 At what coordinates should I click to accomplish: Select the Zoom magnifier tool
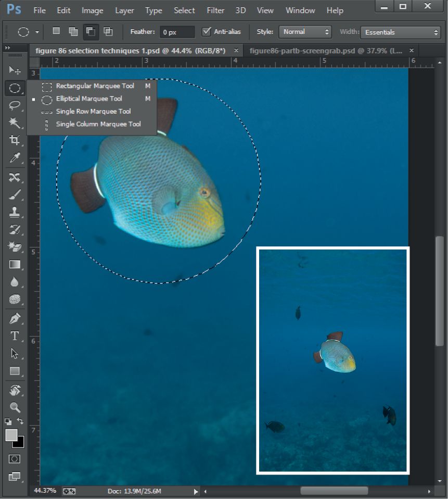pyautogui.click(x=15, y=407)
